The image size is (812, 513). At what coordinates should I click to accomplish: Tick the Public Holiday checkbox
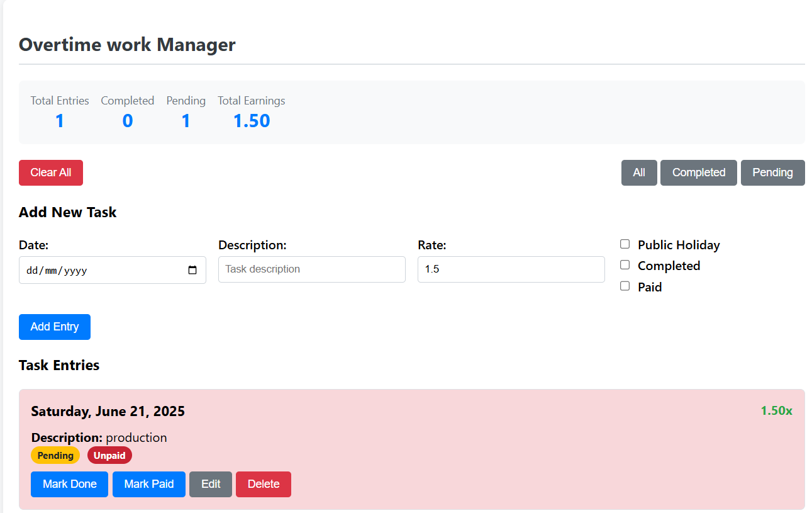coord(625,244)
